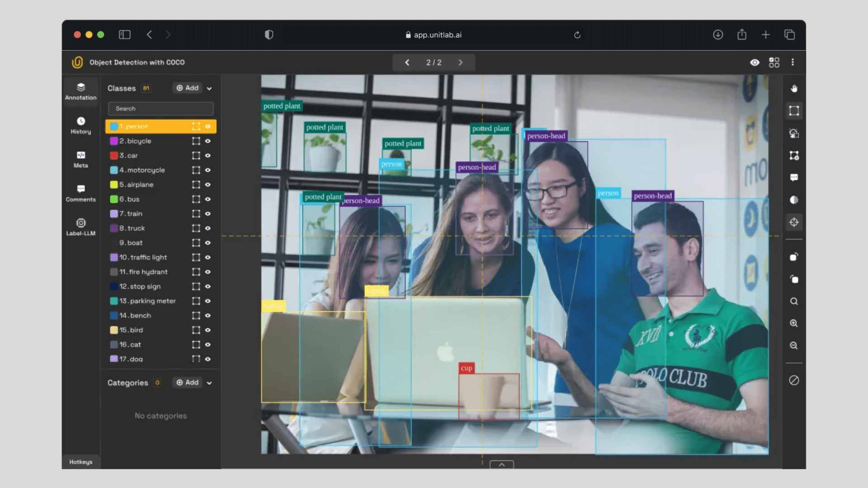The image size is (868, 488).
Task: Expand the Categories section chevron
Action: pyautogui.click(x=209, y=382)
